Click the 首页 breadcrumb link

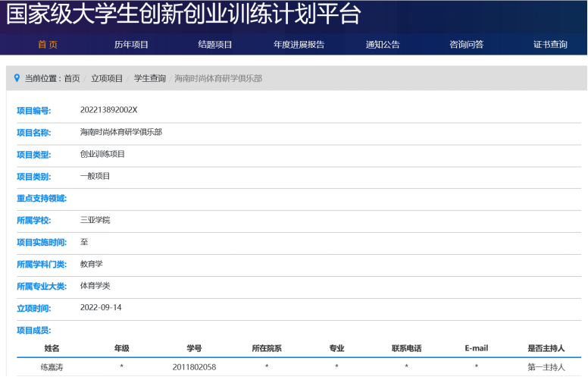[x=72, y=78]
